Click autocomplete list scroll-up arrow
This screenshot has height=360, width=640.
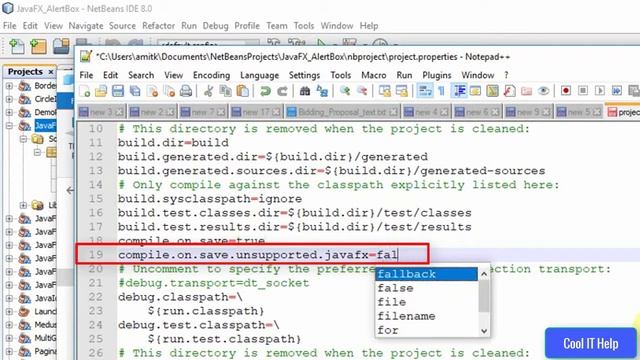tap(484, 274)
